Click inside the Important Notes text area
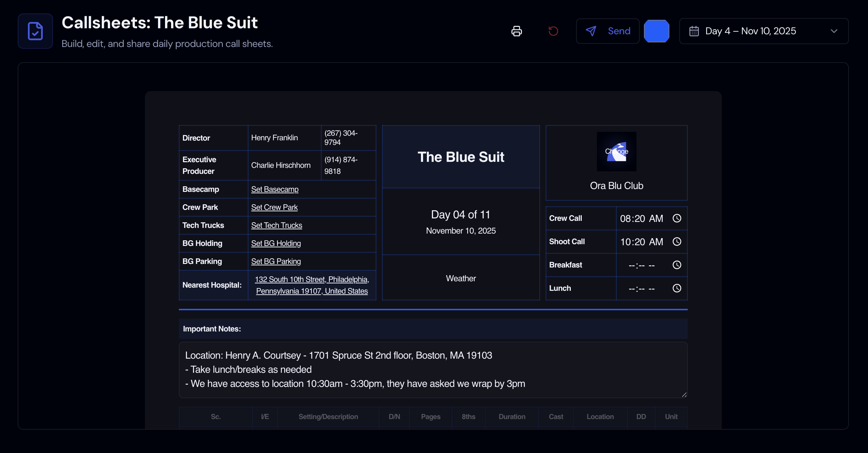Viewport: 868px width, 453px height. click(x=433, y=370)
